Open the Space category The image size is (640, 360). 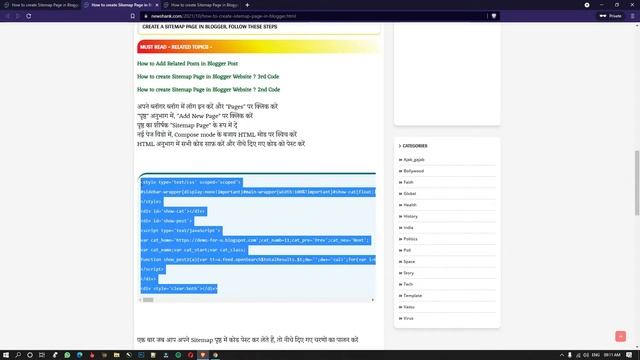409,262
